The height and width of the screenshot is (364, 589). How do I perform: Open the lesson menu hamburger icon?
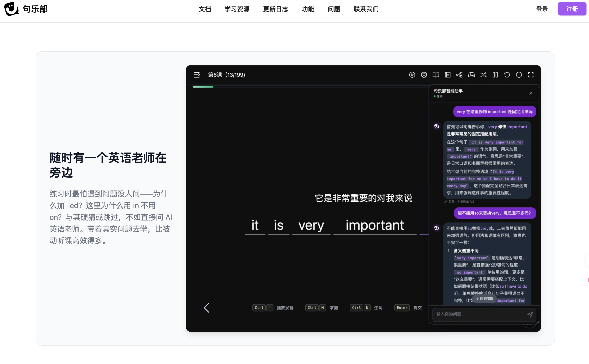[197, 75]
